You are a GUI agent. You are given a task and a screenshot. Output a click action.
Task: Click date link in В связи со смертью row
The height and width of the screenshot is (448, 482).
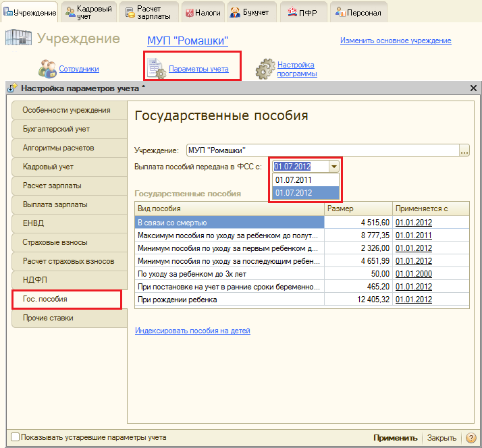click(413, 223)
